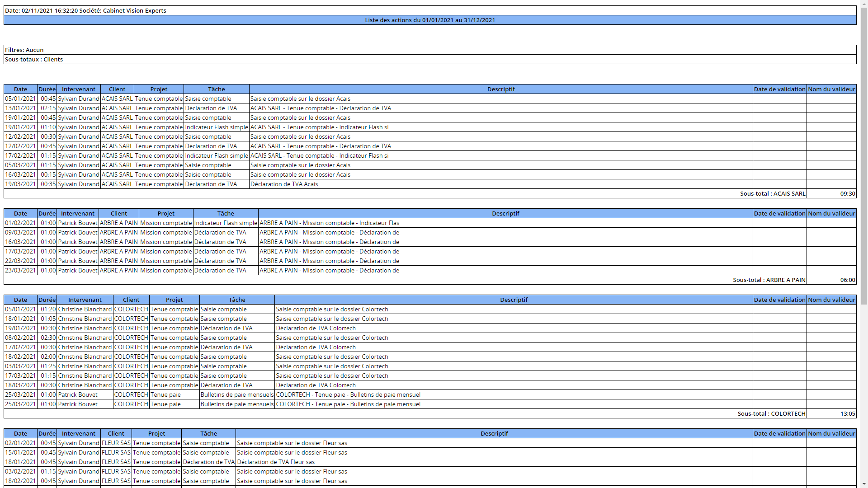Click the first 'Bulletins de paie mensuels' task cell
Screen dimensions: 868x488
coord(237,394)
